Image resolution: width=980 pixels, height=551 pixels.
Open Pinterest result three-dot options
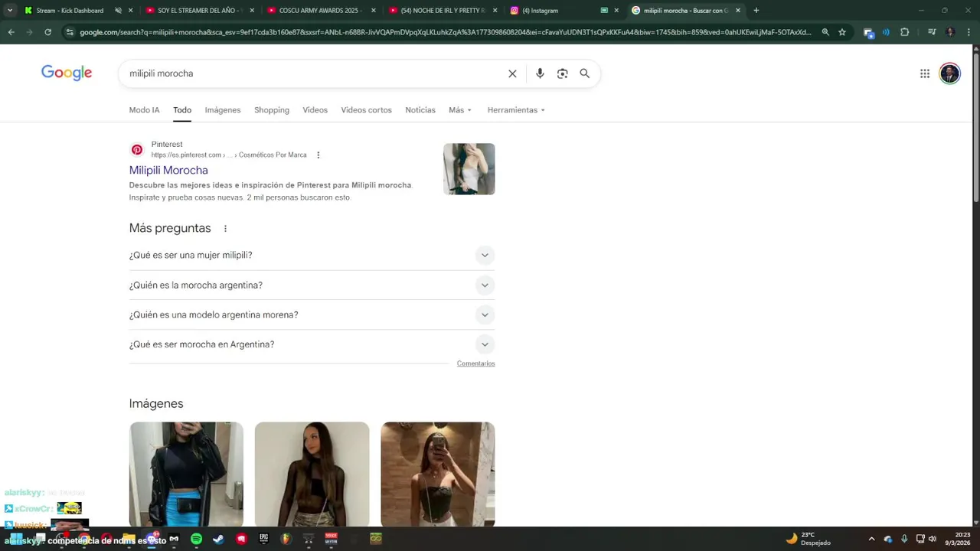(318, 155)
